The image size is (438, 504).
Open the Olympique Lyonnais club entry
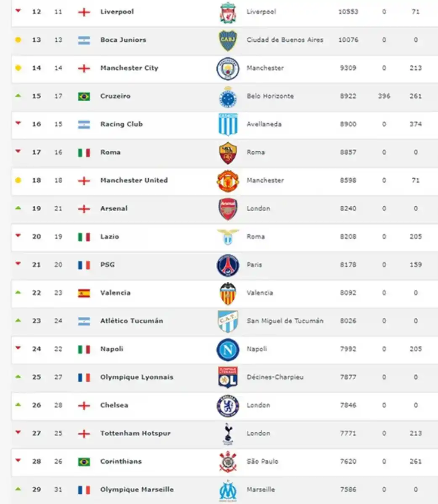click(x=137, y=377)
